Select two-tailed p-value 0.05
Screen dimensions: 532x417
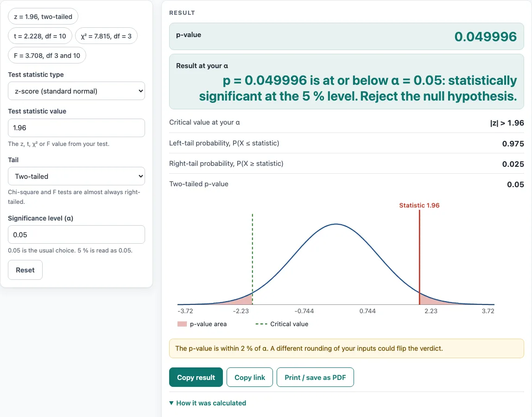515,184
